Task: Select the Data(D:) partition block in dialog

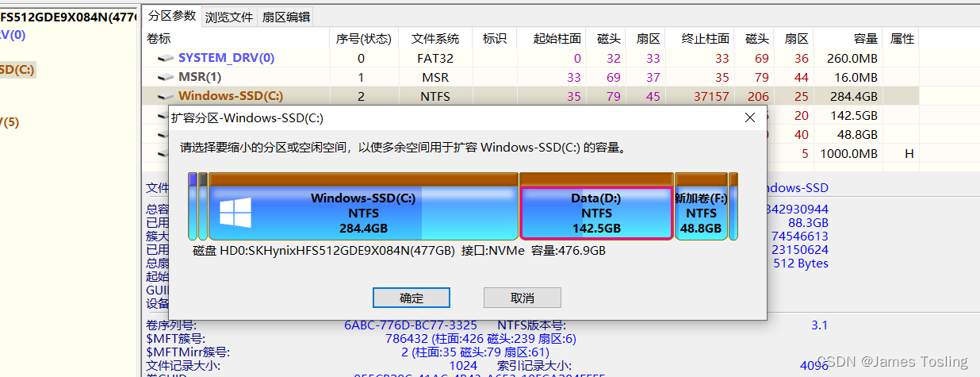Action: click(596, 206)
